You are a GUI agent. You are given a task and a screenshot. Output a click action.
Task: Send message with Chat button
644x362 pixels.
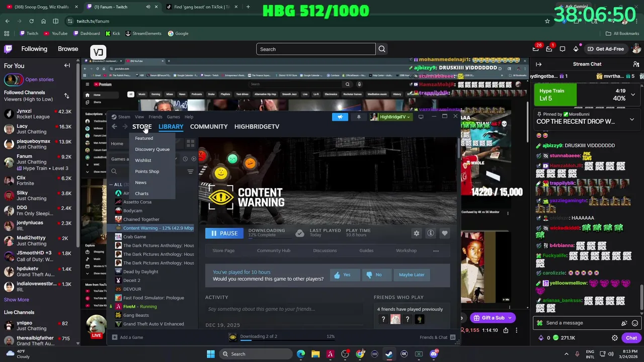point(631,338)
